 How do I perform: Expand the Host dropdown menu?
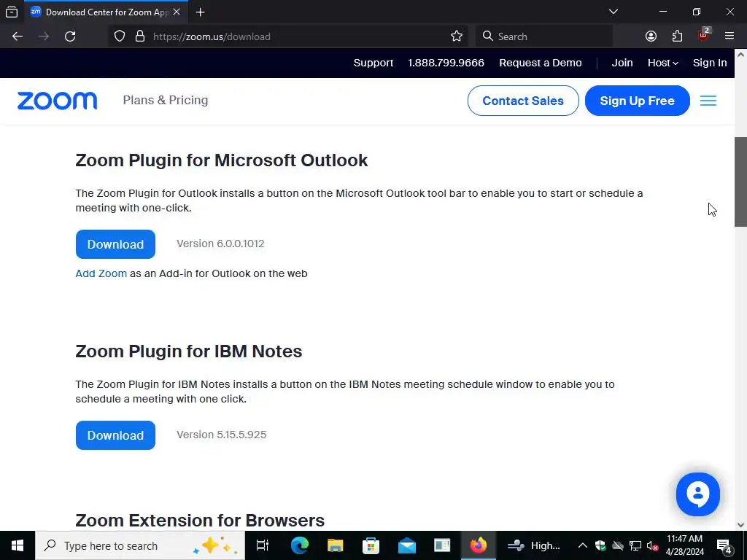pyautogui.click(x=662, y=63)
